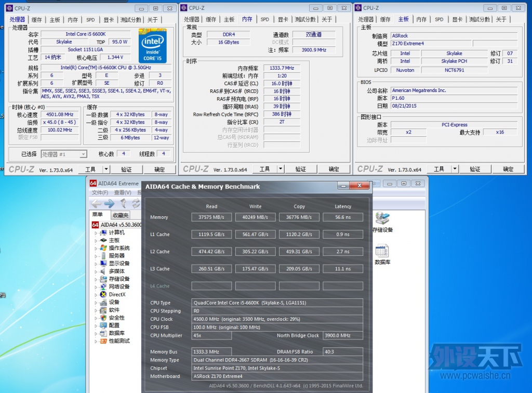Viewport: 532px width, 393px height.
Task: Click 工具 button in right CPU-Z
Action: (439, 168)
